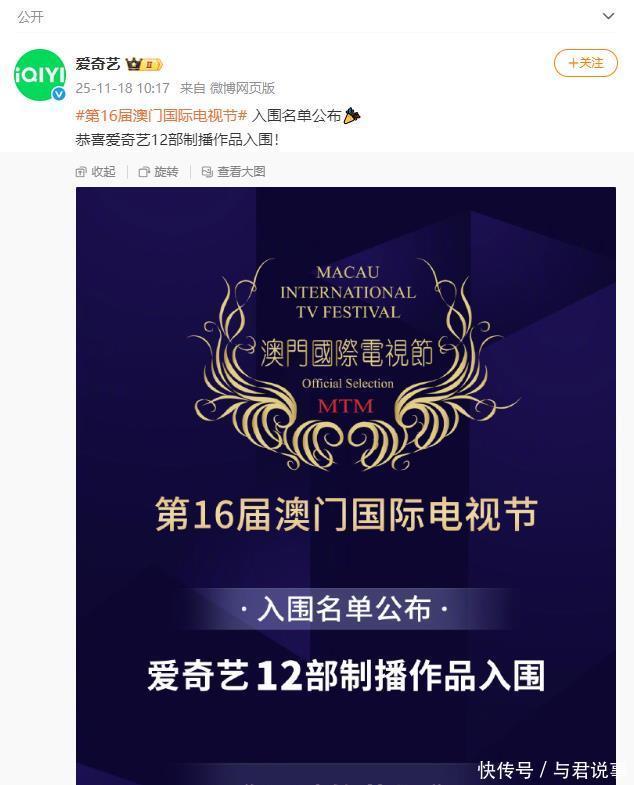Follow 爱奇艺 with the +关注 button

585,63
